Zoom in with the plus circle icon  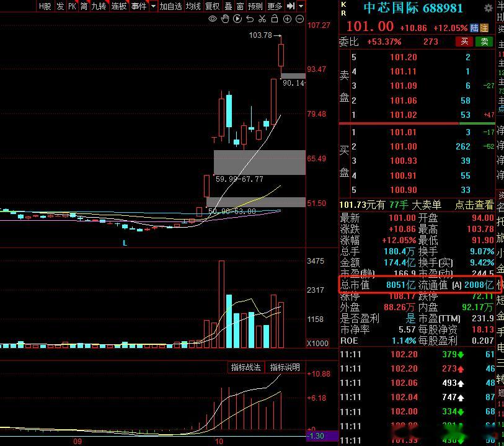pyautogui.click(x=287, y=19)
